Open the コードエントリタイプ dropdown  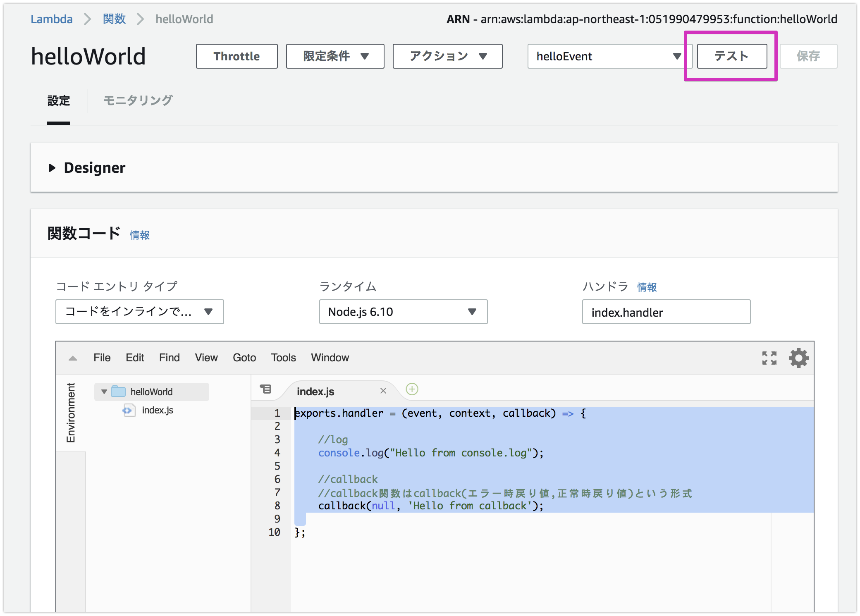click(139, 312)
